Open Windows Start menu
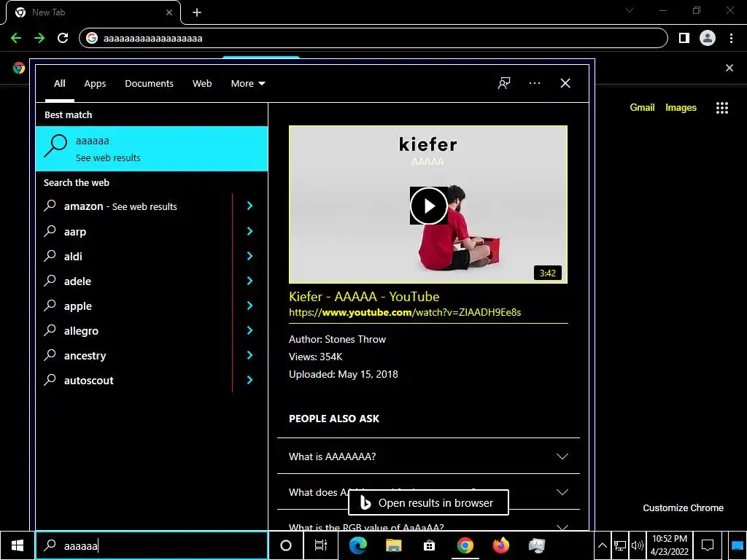 (18, 545)
